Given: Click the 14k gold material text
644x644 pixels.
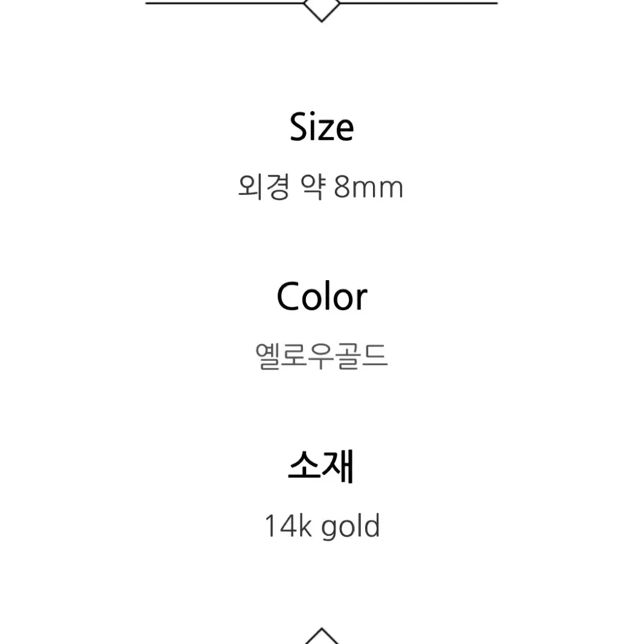Looking at the screenshot, I should tap(322, 526).
